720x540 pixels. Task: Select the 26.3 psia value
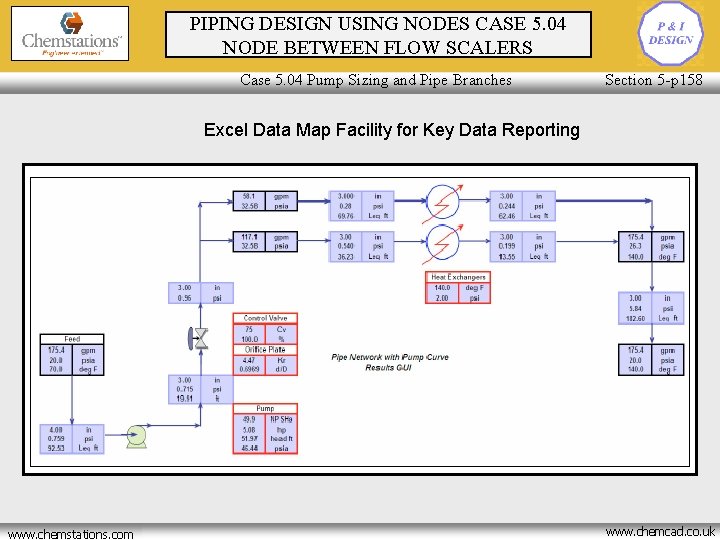click(x=636, y=246)
